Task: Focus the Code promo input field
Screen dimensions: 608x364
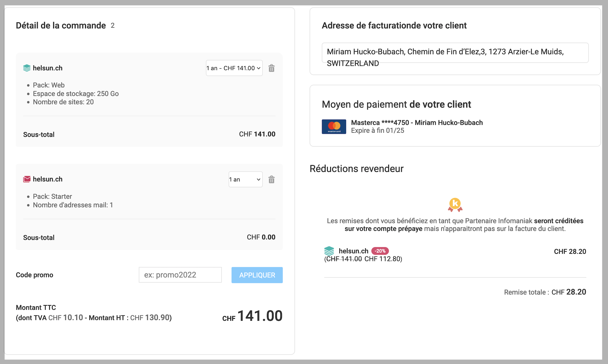Action: pyautogui.click(x=180, y=275)
